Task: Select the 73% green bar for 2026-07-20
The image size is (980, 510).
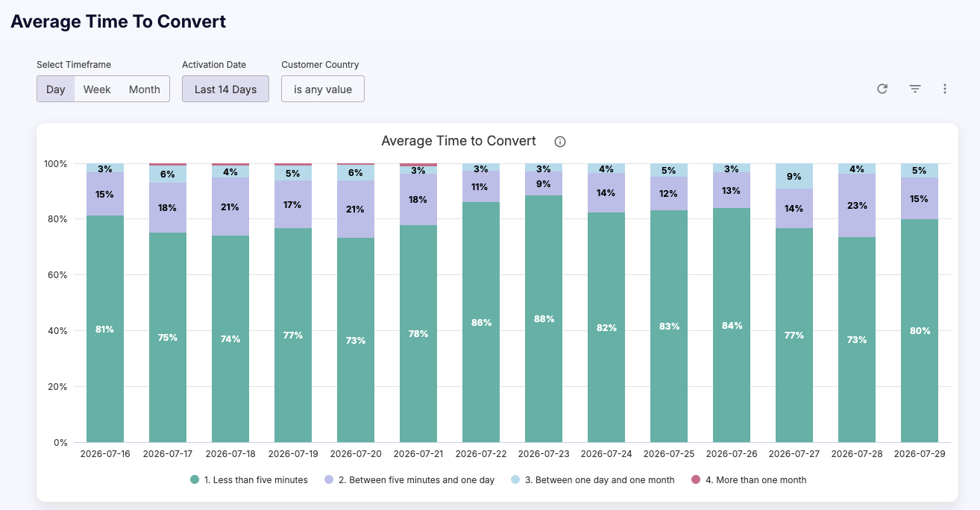Action: pyautogui.click(x=356, y=340)
